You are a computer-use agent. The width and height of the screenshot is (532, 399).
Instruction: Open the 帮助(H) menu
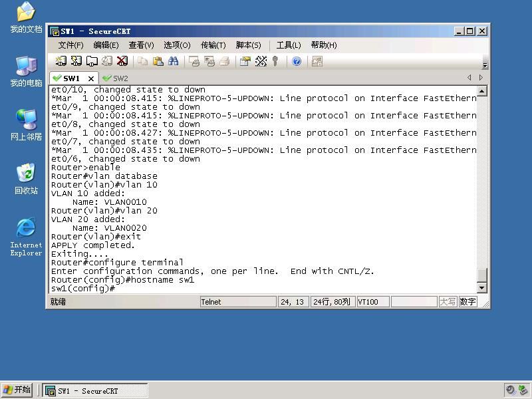pos(324,45)
